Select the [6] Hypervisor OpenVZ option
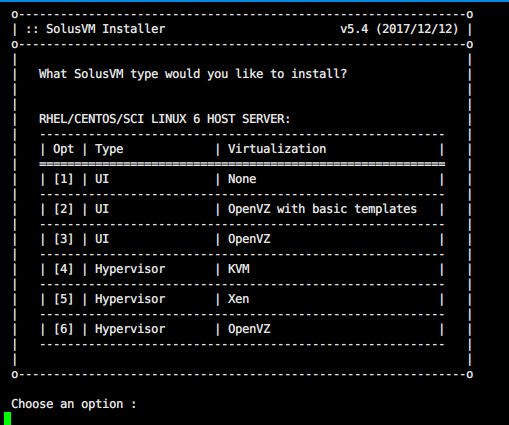 [242, 329]
